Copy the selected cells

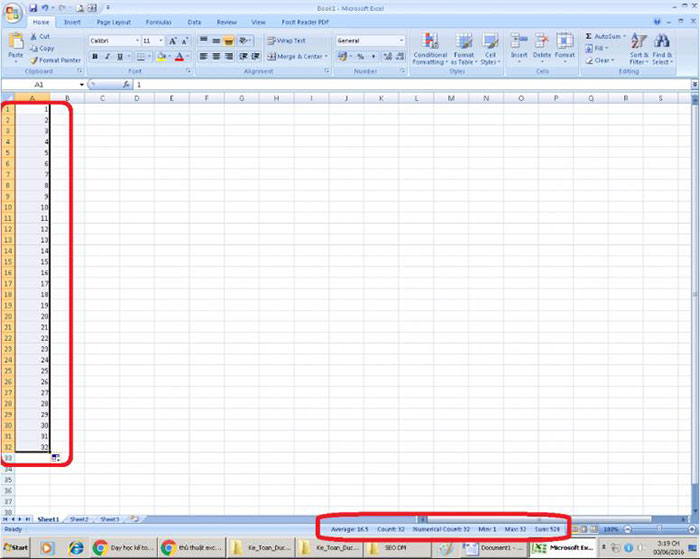[x=42, y=48]
